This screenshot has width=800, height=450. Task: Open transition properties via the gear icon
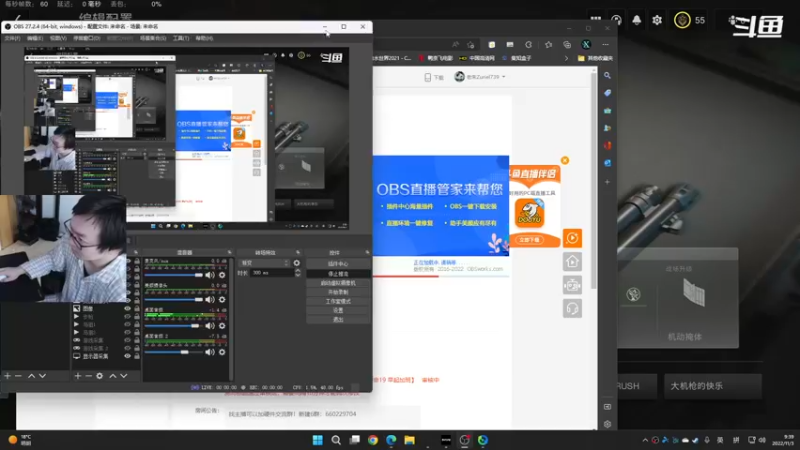pyautogui.click(x=297, y=263)
